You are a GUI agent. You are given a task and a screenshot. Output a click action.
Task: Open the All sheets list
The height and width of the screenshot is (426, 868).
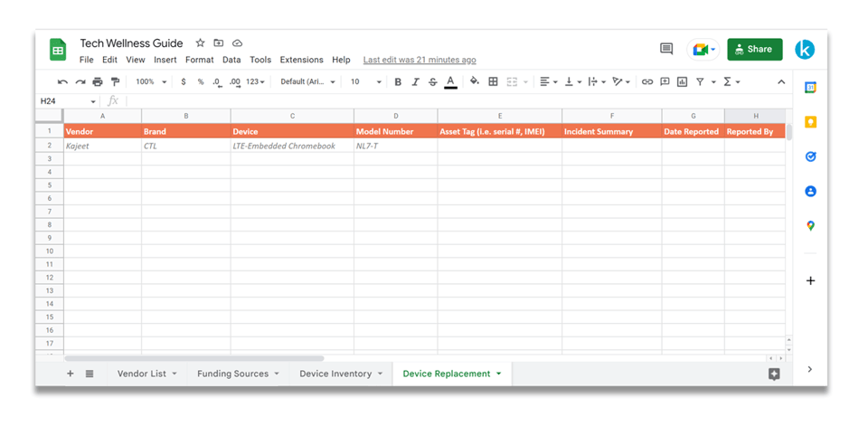(90, 374)
